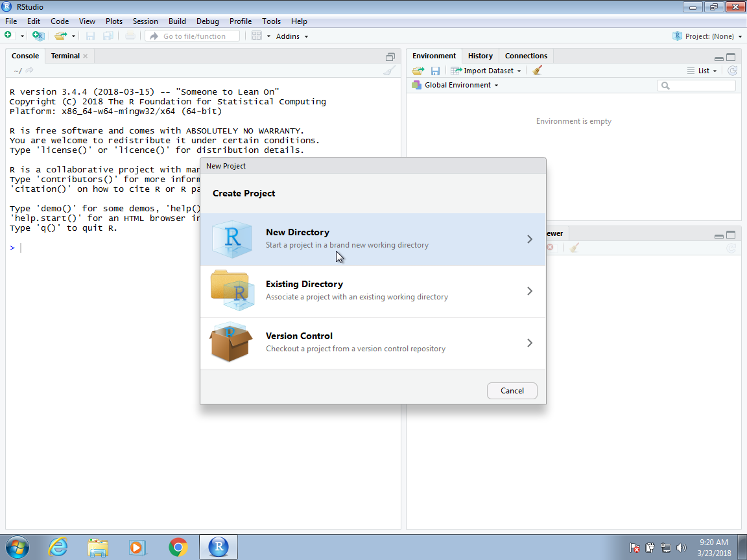The height and width of the screenshot is (560, 747).
Task: Click the Environment search box
Action: 696,86
